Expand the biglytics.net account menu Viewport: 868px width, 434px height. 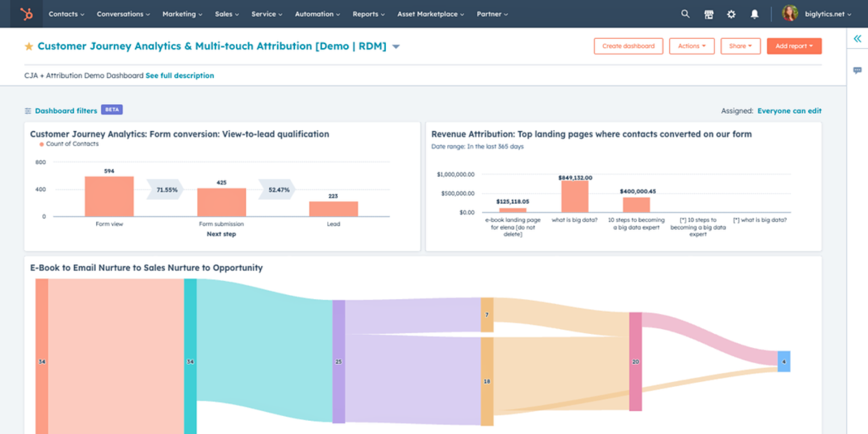(828, 14)
